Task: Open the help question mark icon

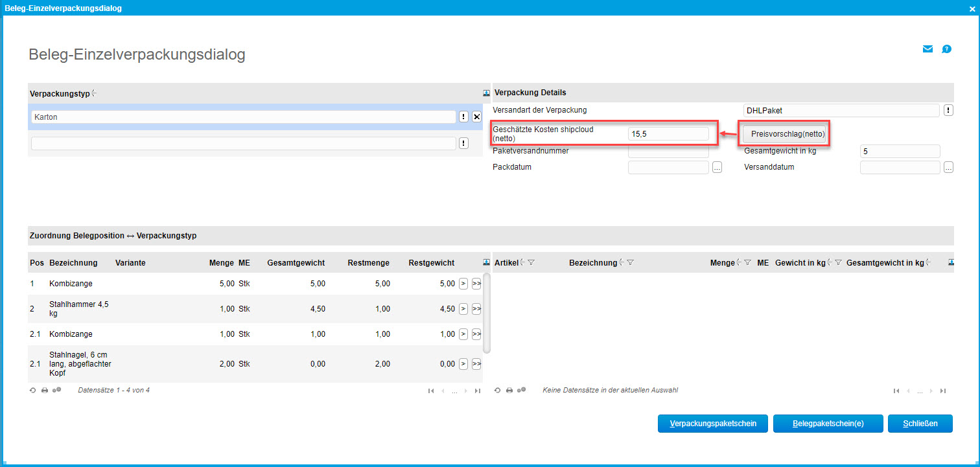Action: (x=946, y=49)
